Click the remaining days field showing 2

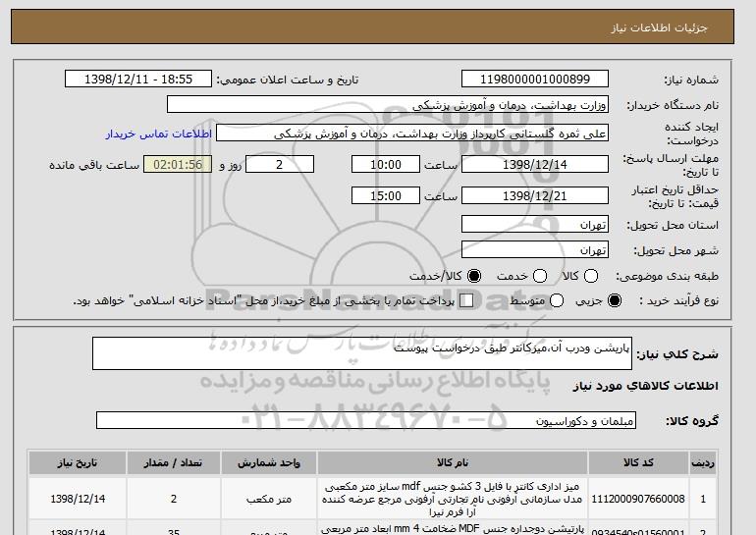click(280, 164)
